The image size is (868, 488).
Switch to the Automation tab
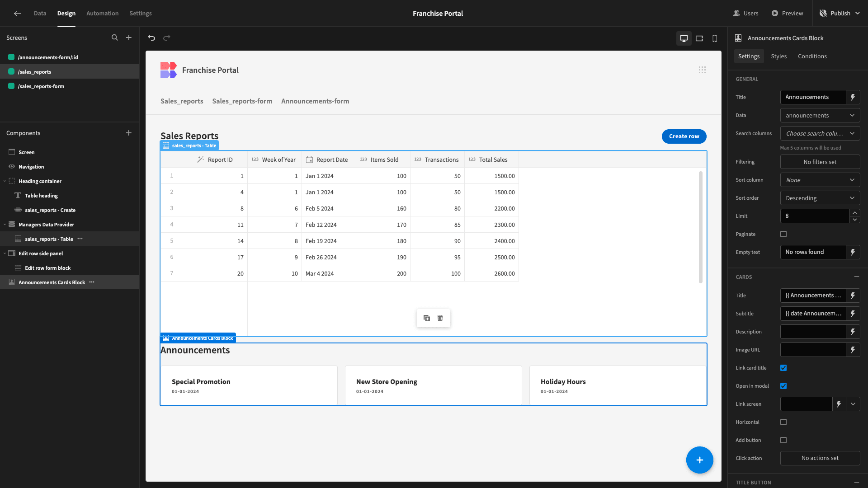102,14
